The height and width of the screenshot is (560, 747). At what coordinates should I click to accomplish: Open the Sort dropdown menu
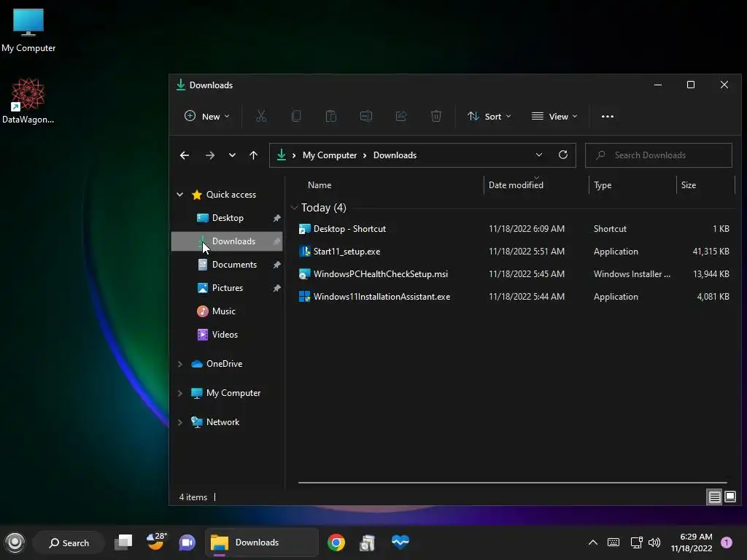pyautogui.click(x=489, y=116)
